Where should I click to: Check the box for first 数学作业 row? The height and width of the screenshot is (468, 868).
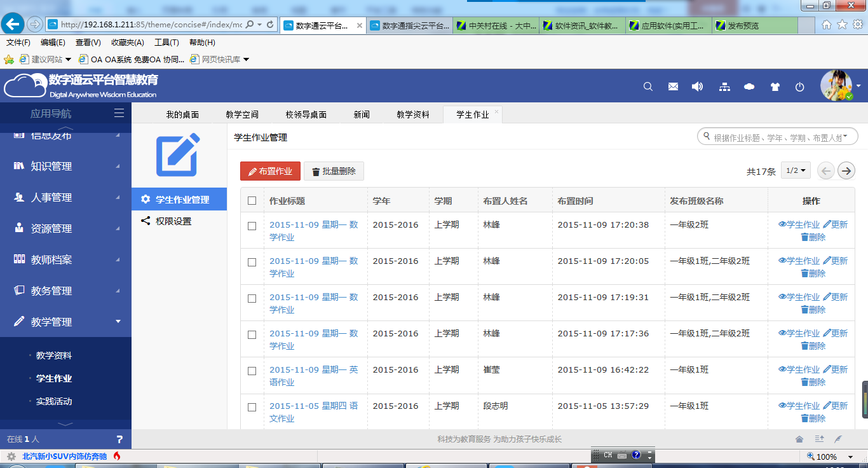(x=252, y=226)
